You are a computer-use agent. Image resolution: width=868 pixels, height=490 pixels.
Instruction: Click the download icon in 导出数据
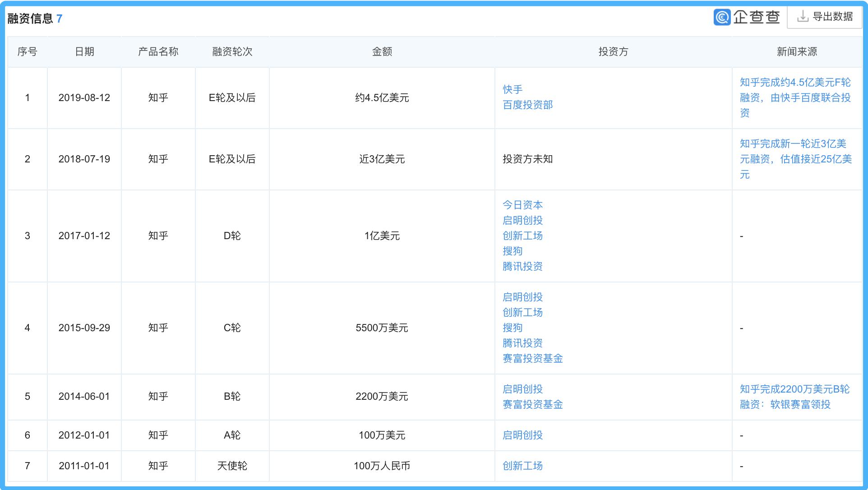pyautogui.click(x=803, y=17)
